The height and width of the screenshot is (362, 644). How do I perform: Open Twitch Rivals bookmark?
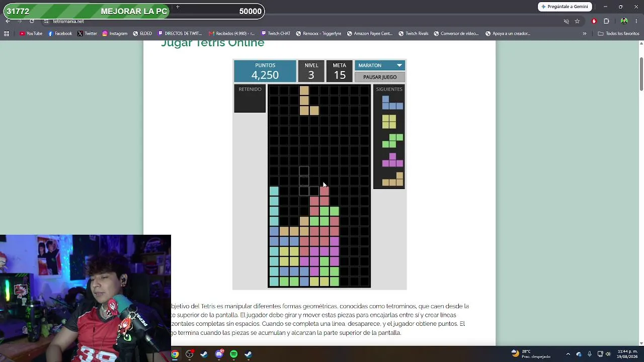click(414, 34)
